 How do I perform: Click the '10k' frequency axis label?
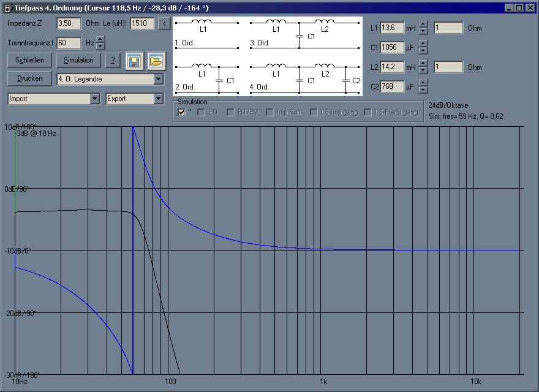point(476,382)
